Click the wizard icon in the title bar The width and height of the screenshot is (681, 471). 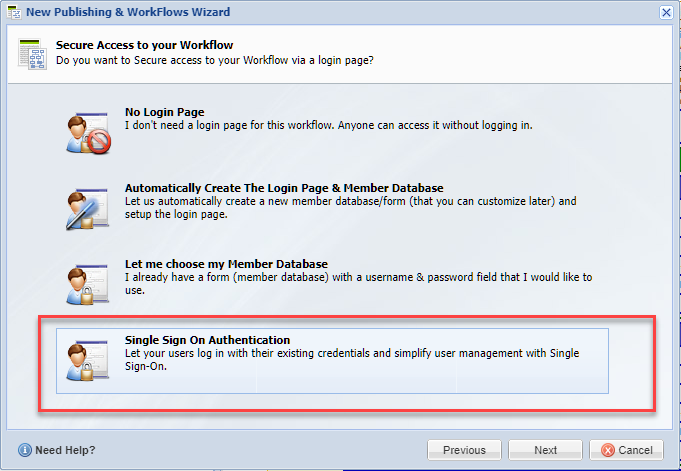[x=14, y=12]
